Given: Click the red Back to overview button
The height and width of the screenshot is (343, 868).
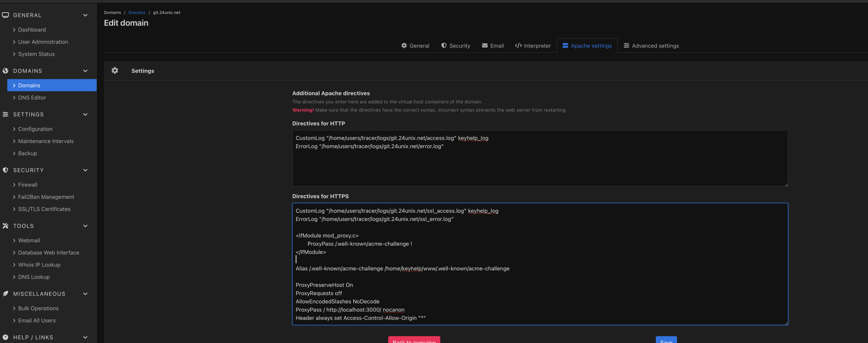Looking at the screenshot, I should point(414,340).
